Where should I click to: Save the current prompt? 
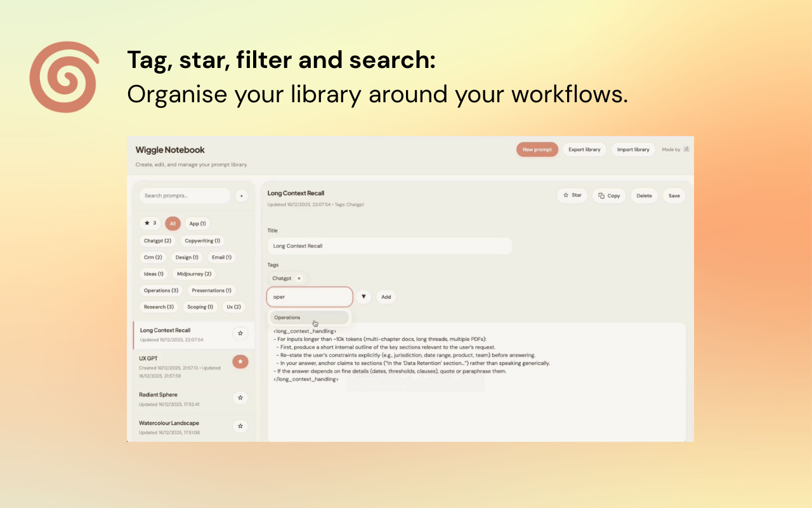tap(674, 196)
